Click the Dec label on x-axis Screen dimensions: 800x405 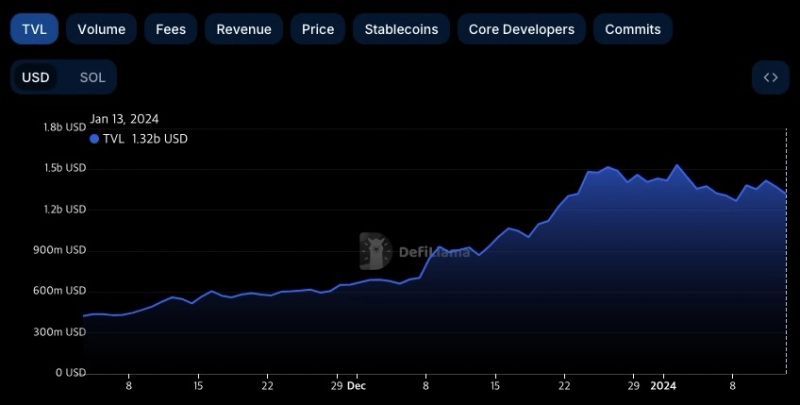tap(356, 385)
